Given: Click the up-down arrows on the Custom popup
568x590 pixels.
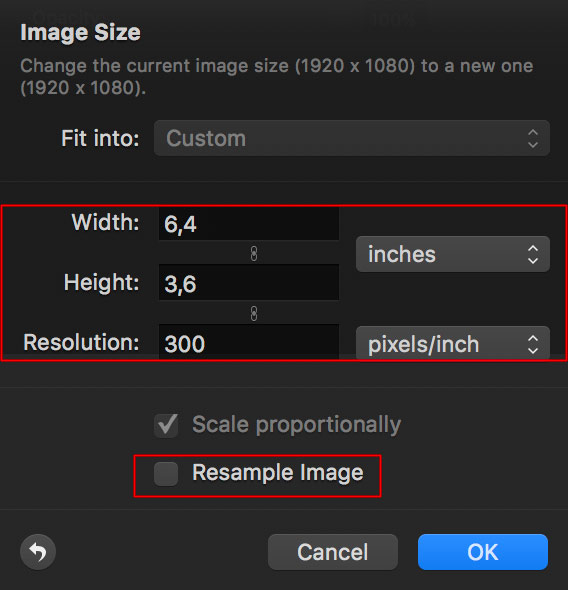Looking at the screenshot, I should pyautogui.click(x=533, y=138).
